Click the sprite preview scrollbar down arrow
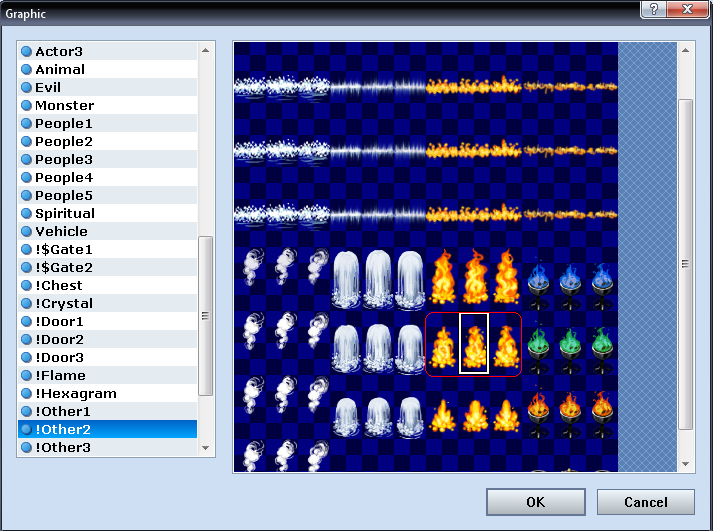 click(686, 464)
